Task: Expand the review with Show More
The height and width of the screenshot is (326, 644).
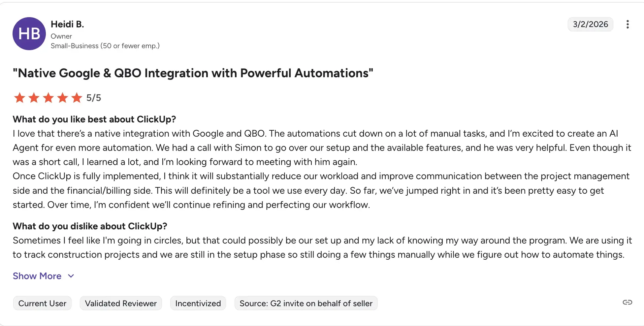Action: tap(37, 276)
